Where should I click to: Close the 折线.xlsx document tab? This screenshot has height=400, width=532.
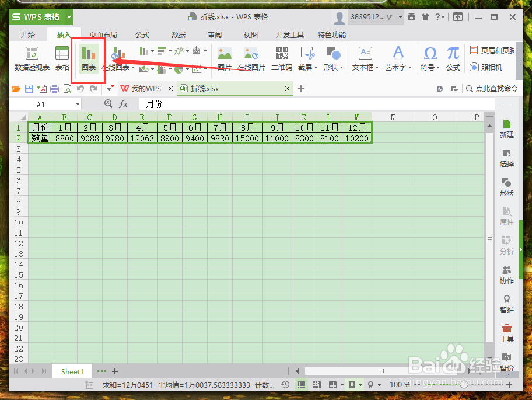[288, 88]
